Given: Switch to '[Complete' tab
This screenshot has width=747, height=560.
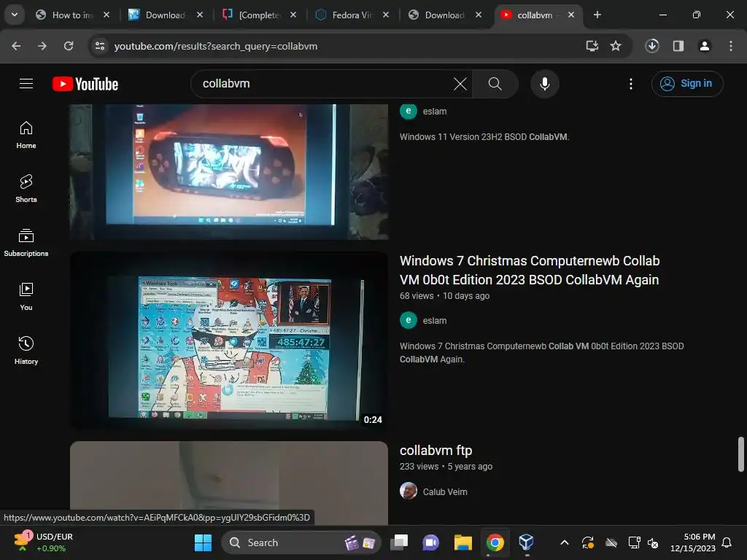Looking at the screenshot, I should (x=259, y=15).
